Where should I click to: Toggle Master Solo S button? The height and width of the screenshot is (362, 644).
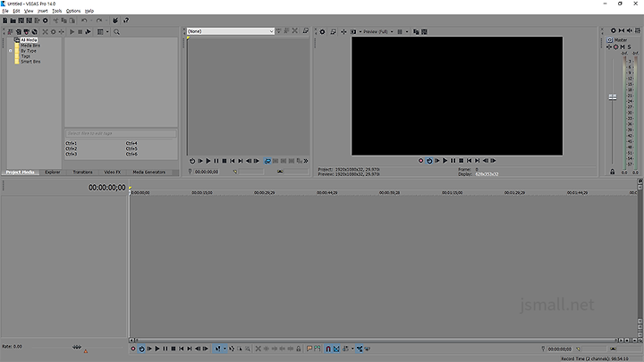click(x=629, y=46)
